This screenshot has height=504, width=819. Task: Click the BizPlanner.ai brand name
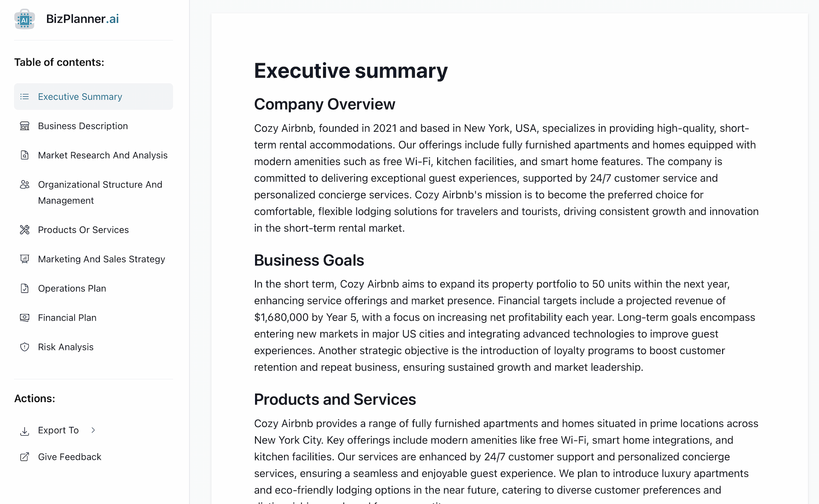(x=82, y=19)
